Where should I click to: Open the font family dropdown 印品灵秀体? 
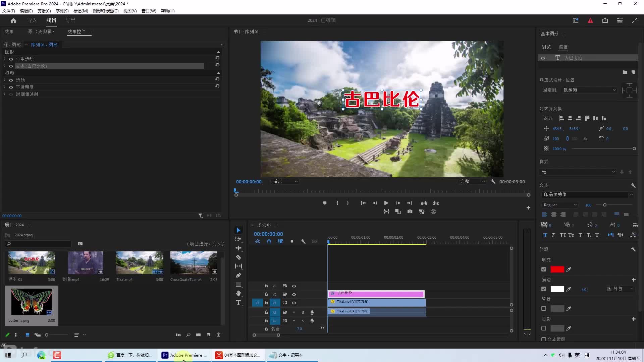click(x=588, y=194)
